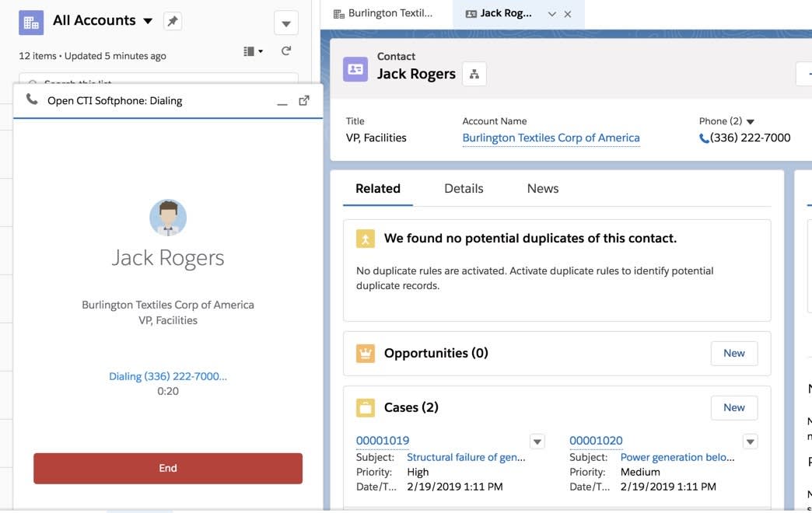Create a New opportunity
Image resolution: width=812 pixels, height=513 pixels.
pos(734,354)
